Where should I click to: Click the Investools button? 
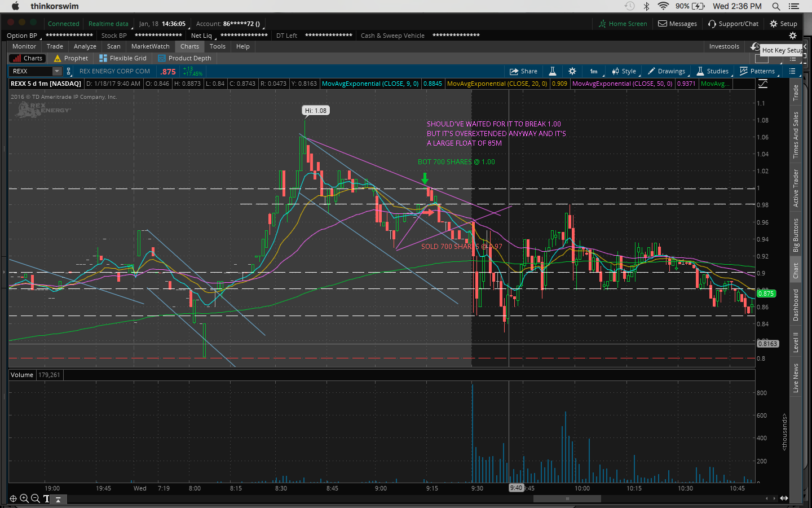(x=724, y=46)
